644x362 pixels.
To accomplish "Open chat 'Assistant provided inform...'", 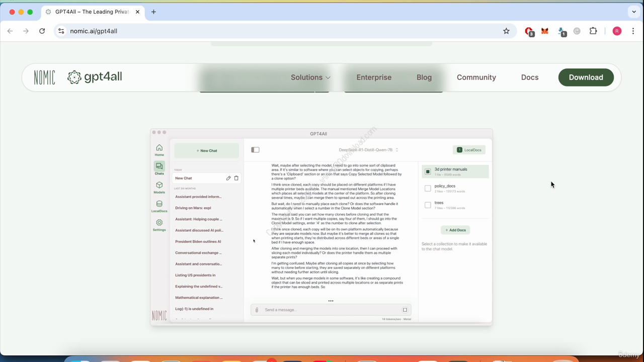I will point(198,197).
